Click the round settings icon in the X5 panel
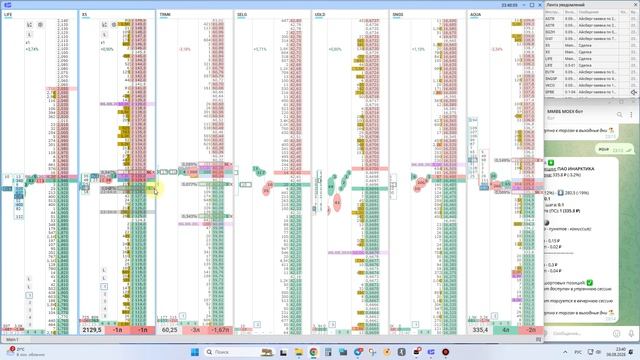 (114, 25)
